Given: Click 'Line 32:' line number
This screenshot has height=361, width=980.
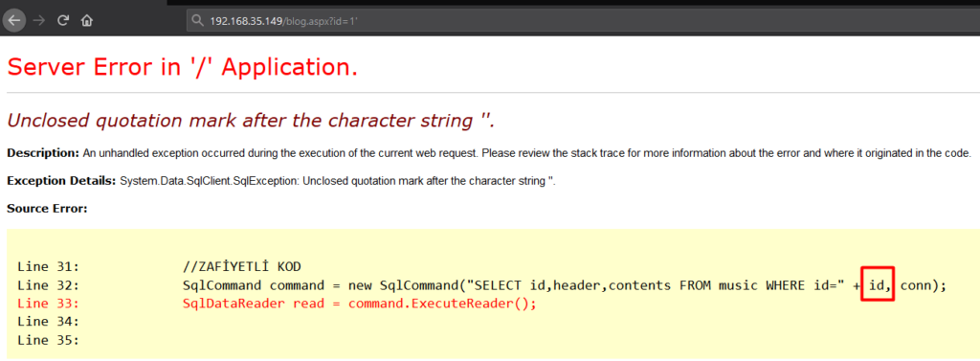Looking at the screenshot, I should pos(48,286).
